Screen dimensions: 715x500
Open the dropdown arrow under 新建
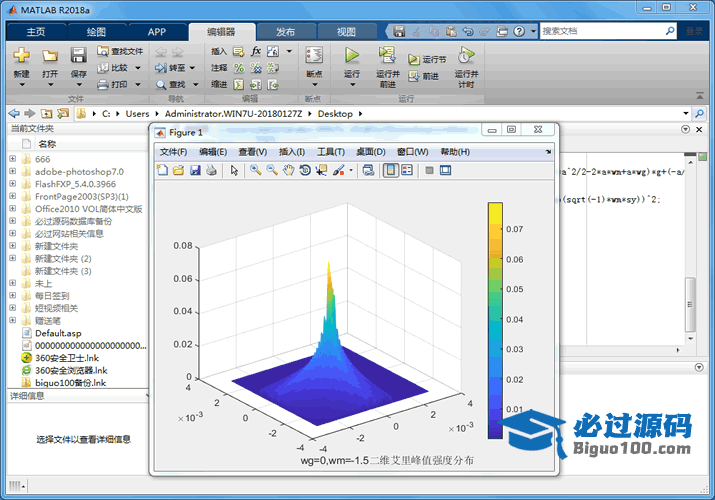(21, 85)
